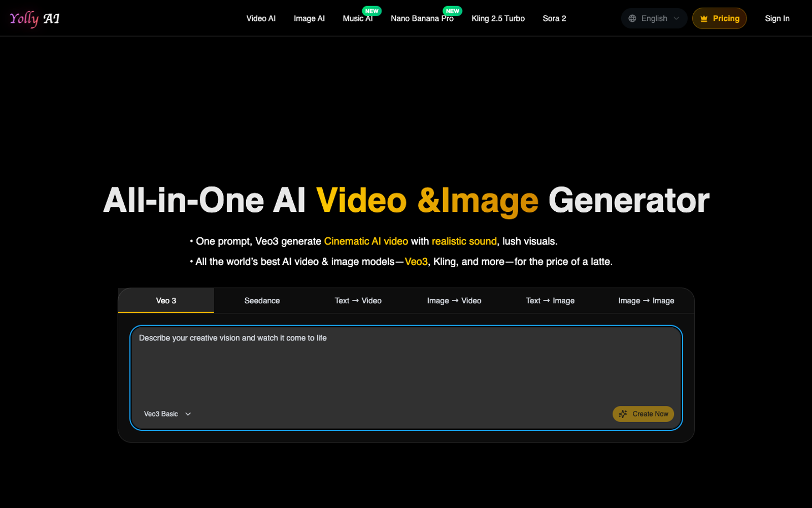Click the crown icon on Pricing

tap(704, 19)
